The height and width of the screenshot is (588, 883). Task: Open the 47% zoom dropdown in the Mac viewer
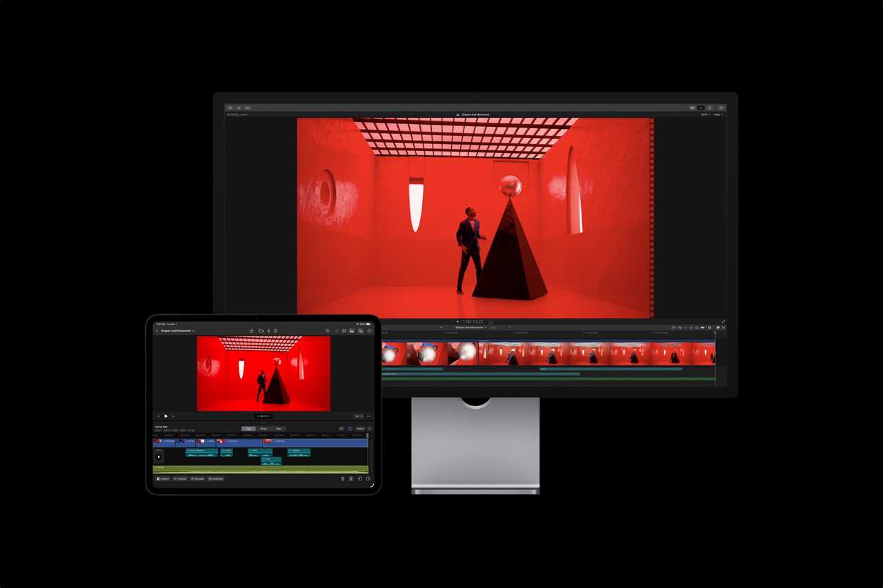[x=706, y=114]
